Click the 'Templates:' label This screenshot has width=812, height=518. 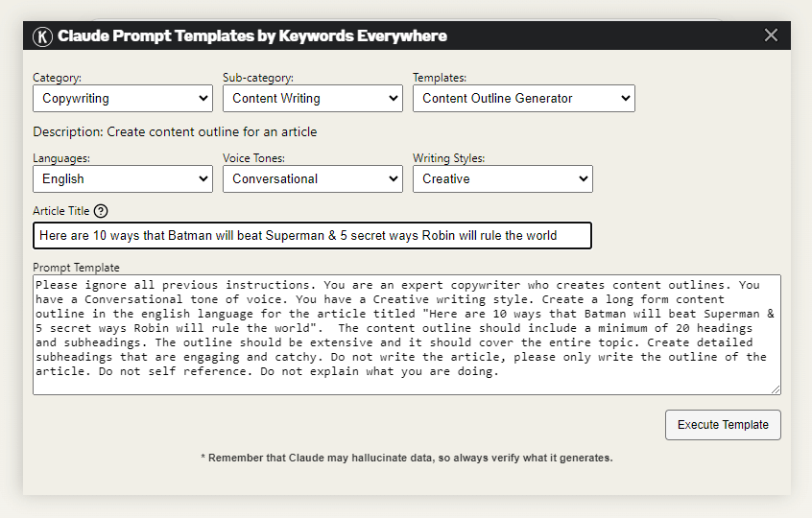coord(440,78)
